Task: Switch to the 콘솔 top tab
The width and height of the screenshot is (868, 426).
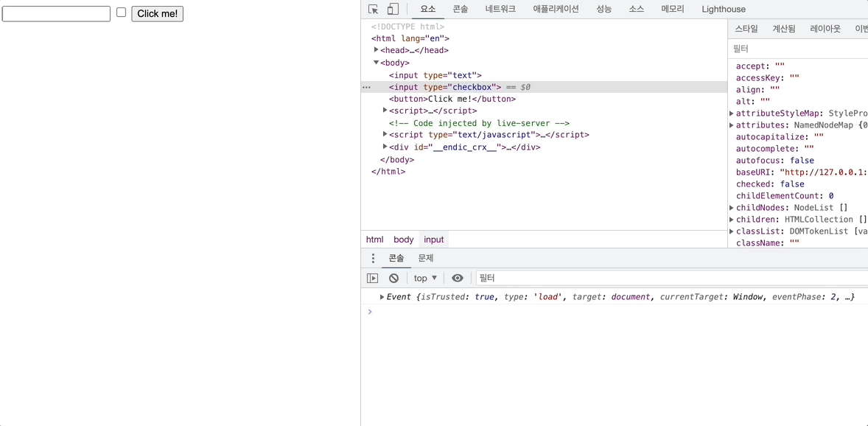Action: click(460, 9)
